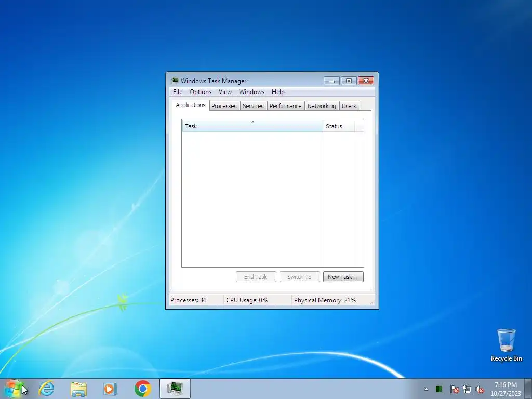
Task: Click the Show desktop strip
Action: 528,389
